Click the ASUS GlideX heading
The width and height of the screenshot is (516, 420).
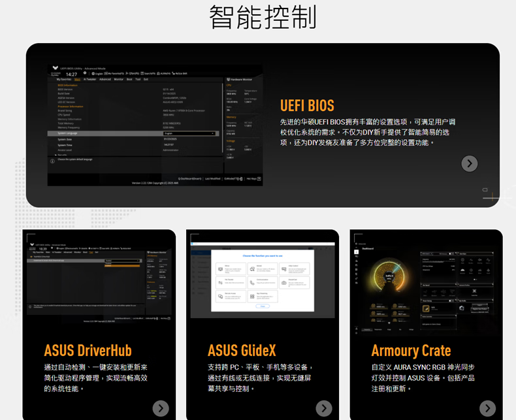point(242,351)
